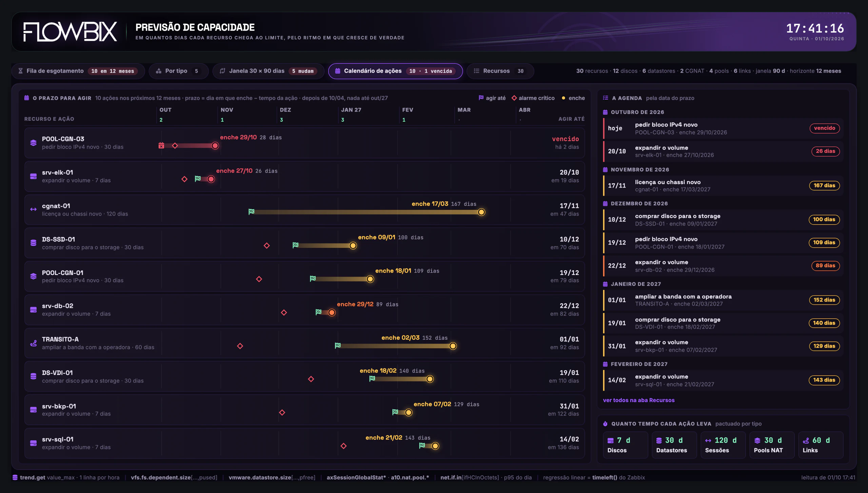Screen dimensions: 868x493
Task: Click the TRANSITO-A fill dot 02/03
Action: tap(453, 346)
